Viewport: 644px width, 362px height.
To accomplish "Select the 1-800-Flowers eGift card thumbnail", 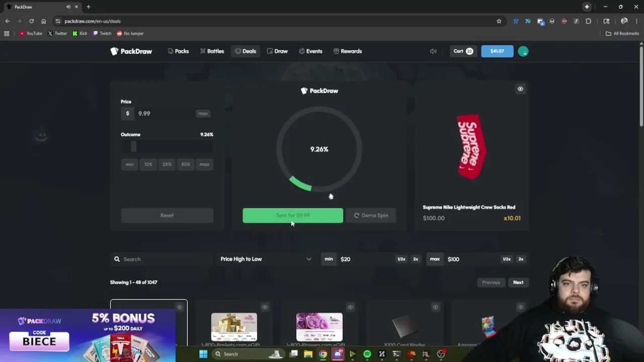I will click(x=319, y=327).
